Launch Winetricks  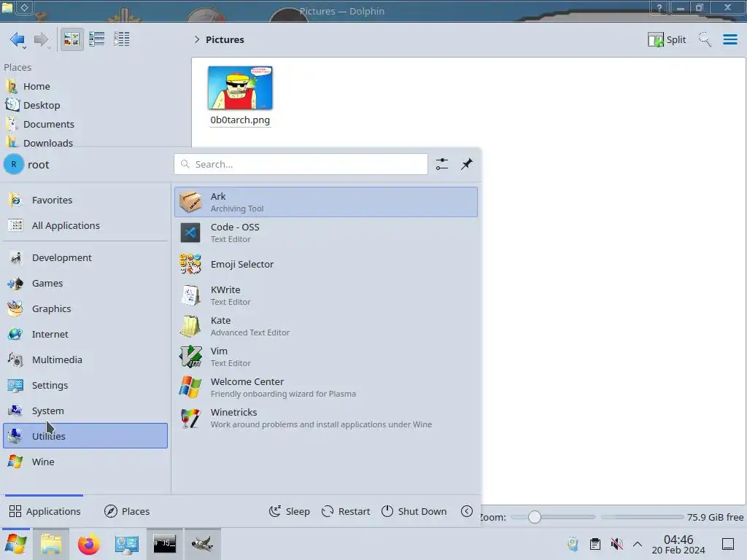(326, 418)
